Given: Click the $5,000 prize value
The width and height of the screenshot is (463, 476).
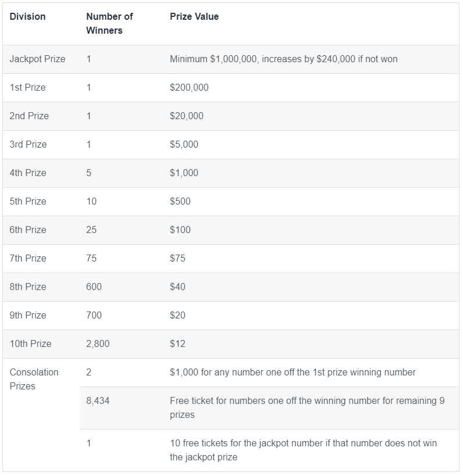Looking at the screenshot, I should 184,145.
